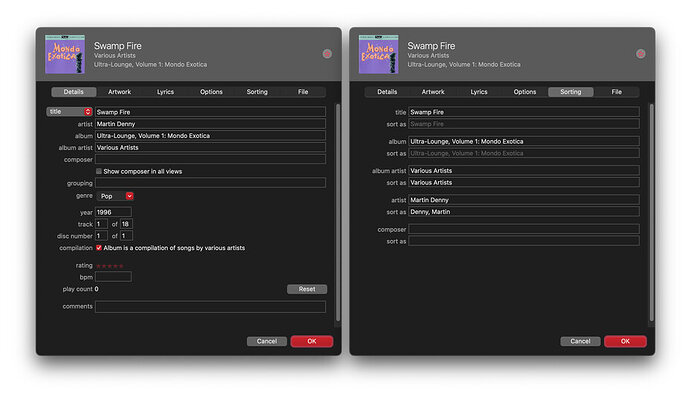The width and height of the screenshot is (690, 400).
Task: Click the album artist field in Details window
Action: (210, 147)
